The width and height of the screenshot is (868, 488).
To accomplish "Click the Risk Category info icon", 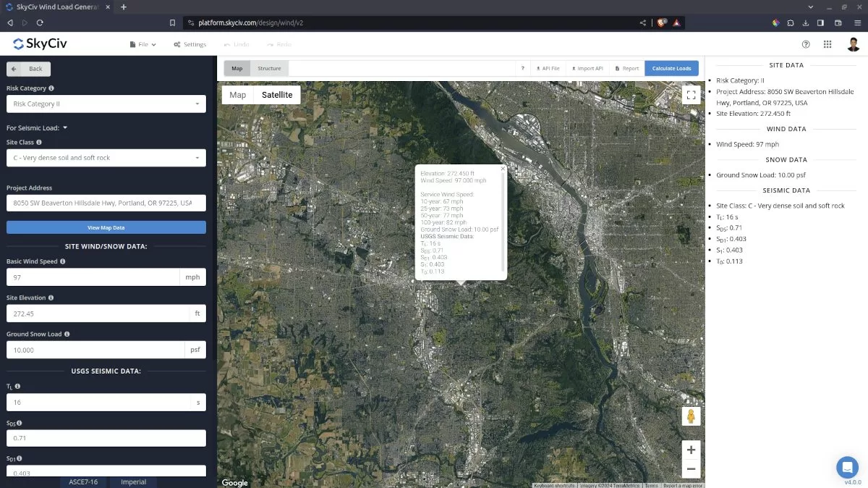I will coord(51,88).
